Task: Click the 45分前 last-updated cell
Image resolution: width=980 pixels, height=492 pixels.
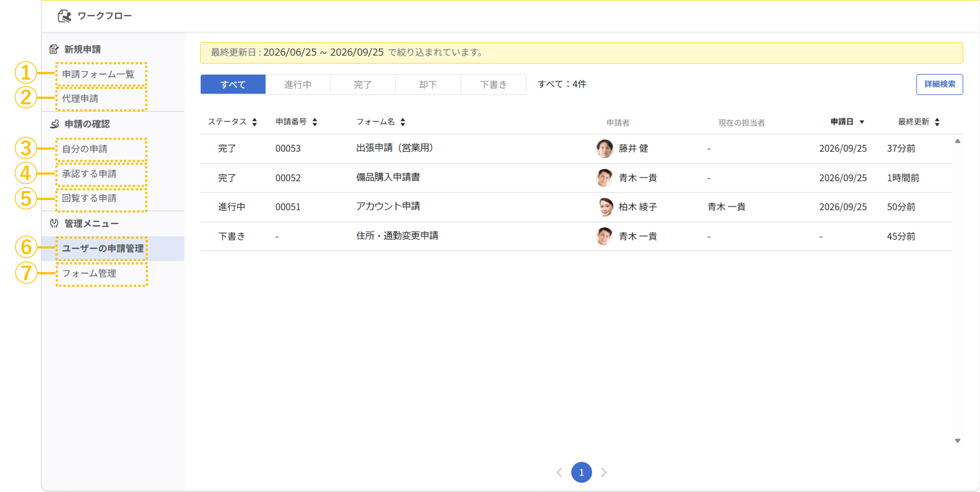Action: point(901,236)
